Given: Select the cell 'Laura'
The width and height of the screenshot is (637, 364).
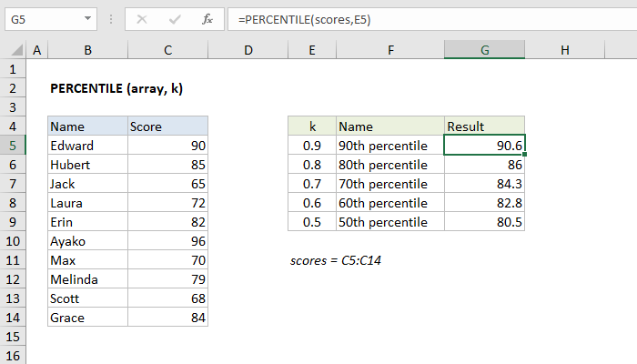Looking at the screenshot, I should tap(87, 203).
